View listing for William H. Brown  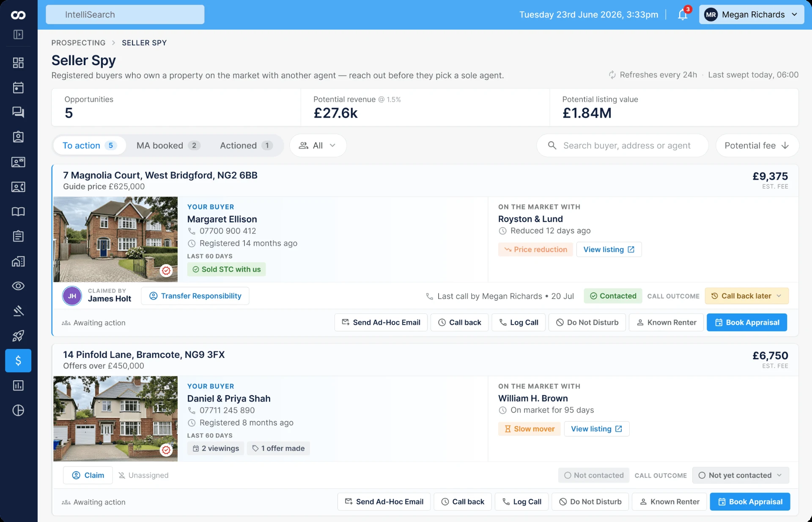pyautogui.click(x=597, y=429)
